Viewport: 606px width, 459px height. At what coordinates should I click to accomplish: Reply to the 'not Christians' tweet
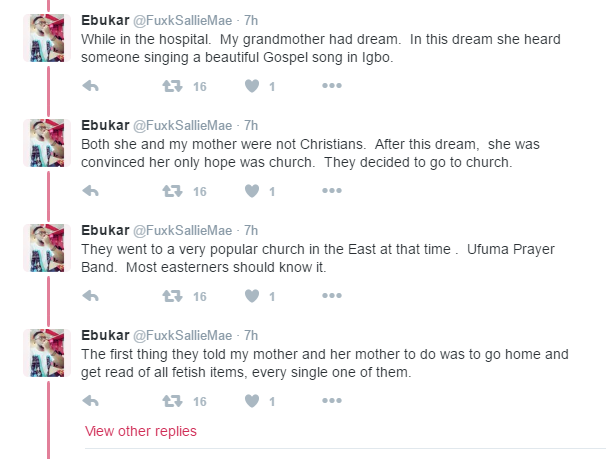point(90,191)
